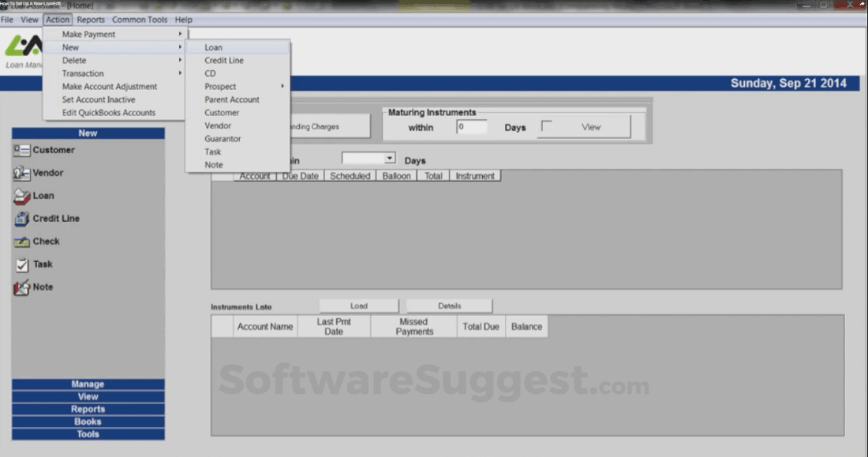Click the Vendor icon in the sidebar
The height and width of the screenshot is (457, 868).
(21, 173)
